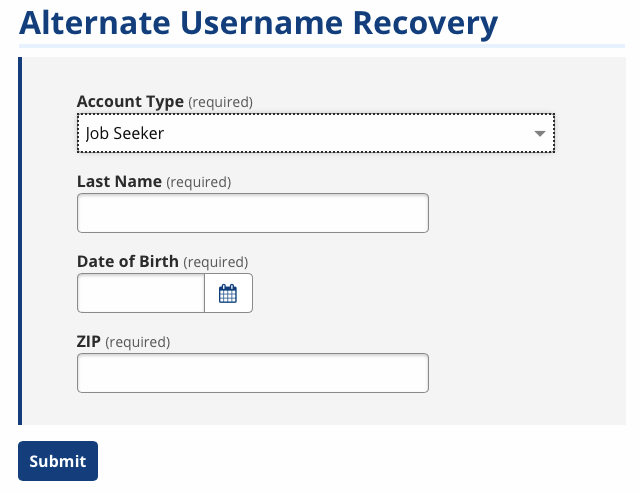Click the Last Name field label
Image resolution: width=641 pixels, height=493 pixels.
click(x=119, y=181)
